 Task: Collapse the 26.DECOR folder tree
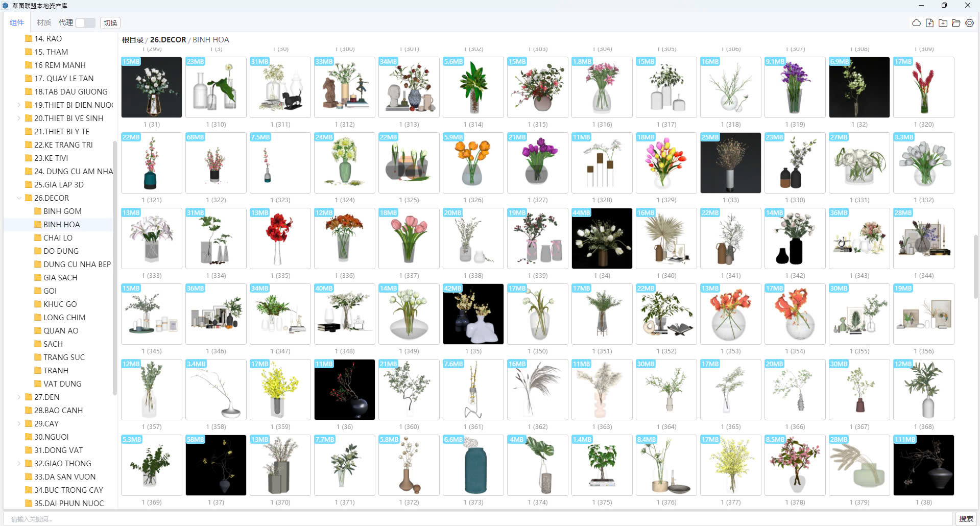click(x=19, y=198)
